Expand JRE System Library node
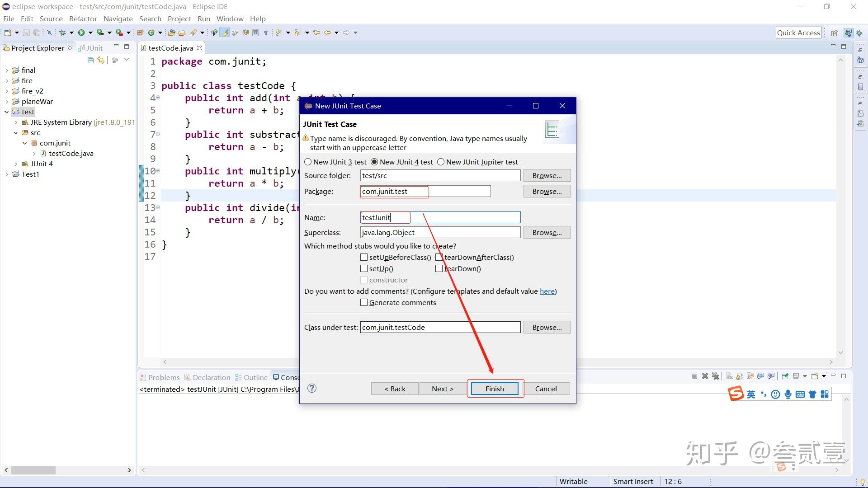This screenshot has width=868, height=488. point(16,122)
